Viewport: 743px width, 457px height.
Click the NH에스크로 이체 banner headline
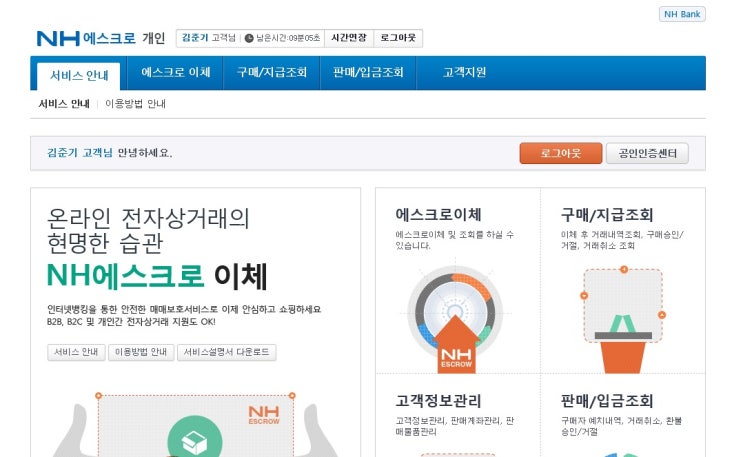(x=157, y=276)
